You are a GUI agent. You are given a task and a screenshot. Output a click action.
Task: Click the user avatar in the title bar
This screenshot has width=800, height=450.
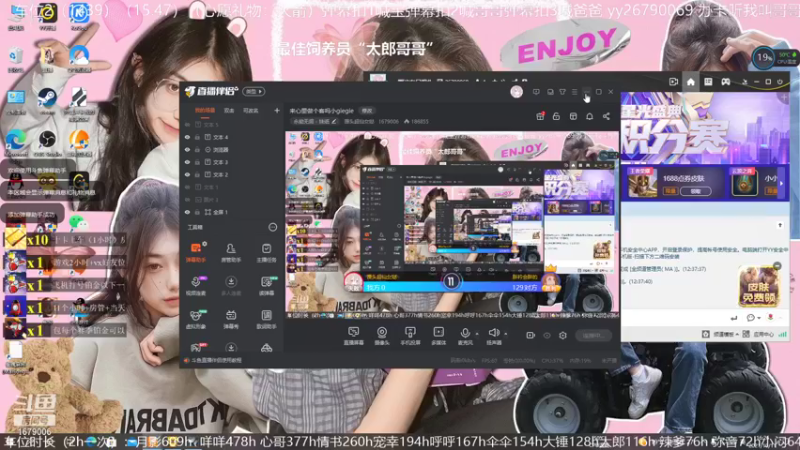pos(516,91)
